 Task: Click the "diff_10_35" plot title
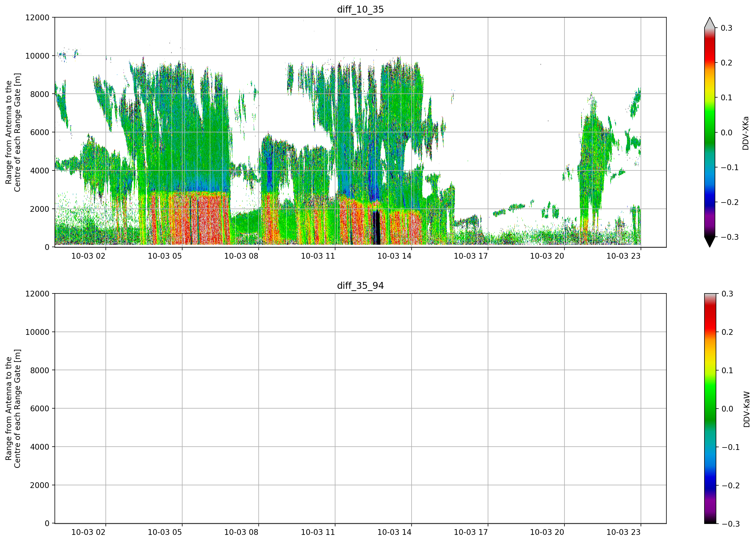click(x=360, y=9)
